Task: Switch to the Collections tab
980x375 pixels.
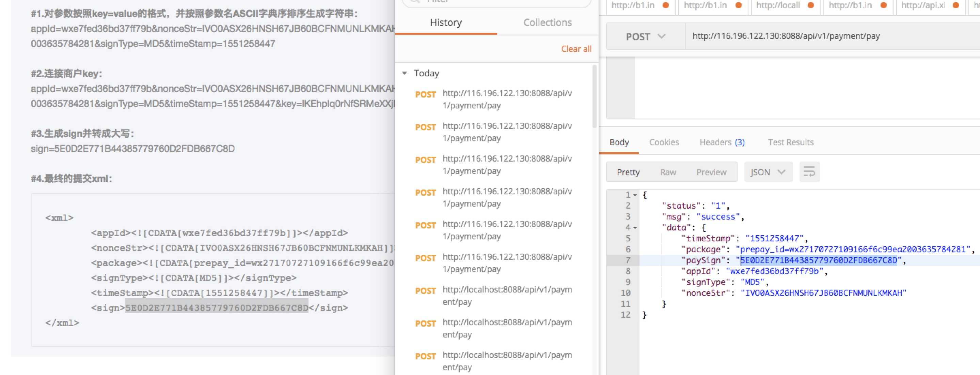Action: 548,22
